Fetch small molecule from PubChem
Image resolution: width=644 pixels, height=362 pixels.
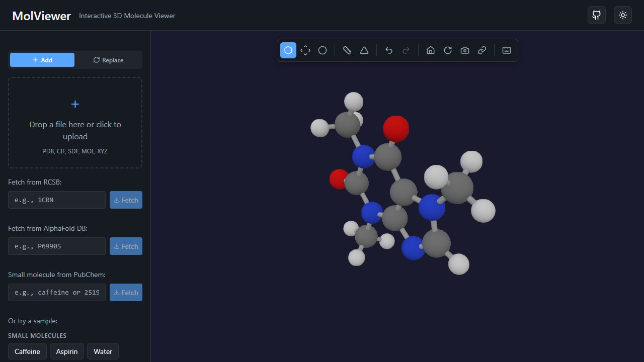[126, 293]
